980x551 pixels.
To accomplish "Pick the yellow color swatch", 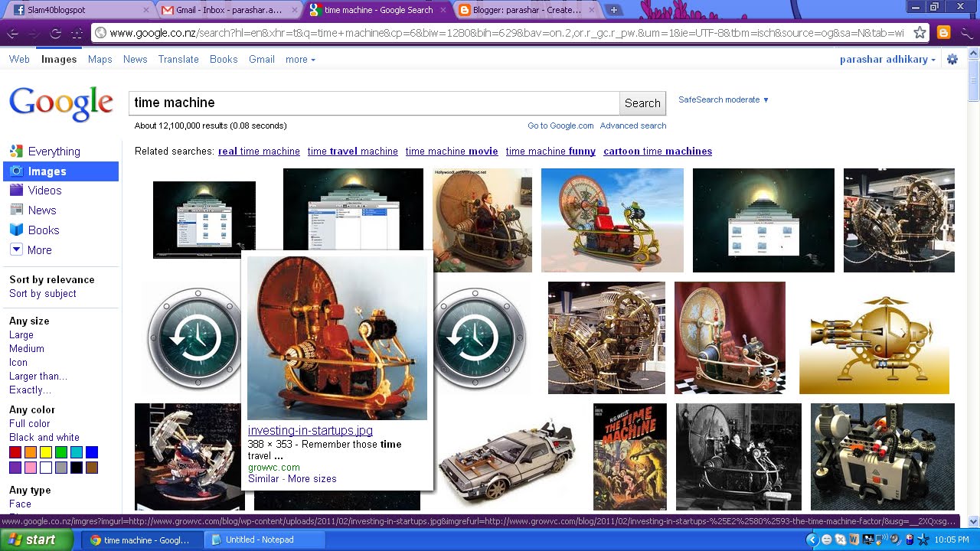I will click(46, 452).
